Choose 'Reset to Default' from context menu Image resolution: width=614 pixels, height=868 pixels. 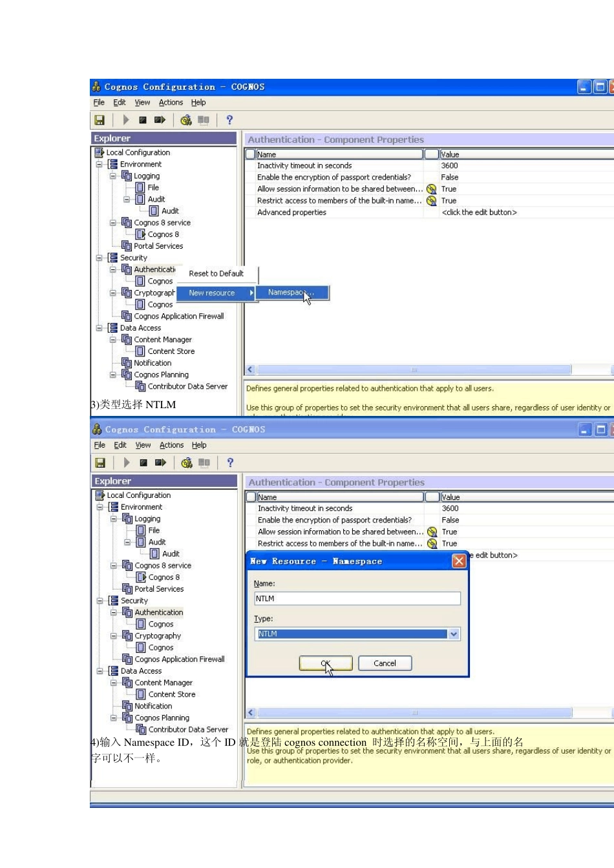pos(216,274)
